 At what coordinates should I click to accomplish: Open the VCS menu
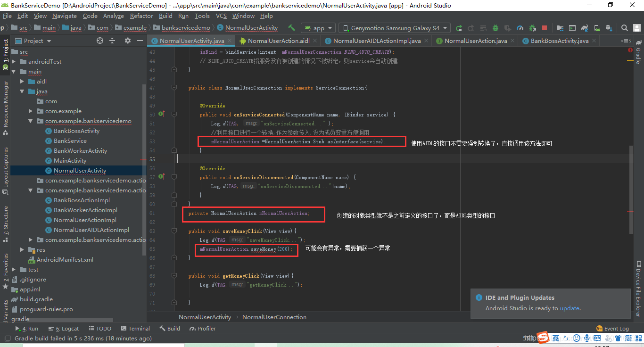pyautogui.click(x=221, y=16)
